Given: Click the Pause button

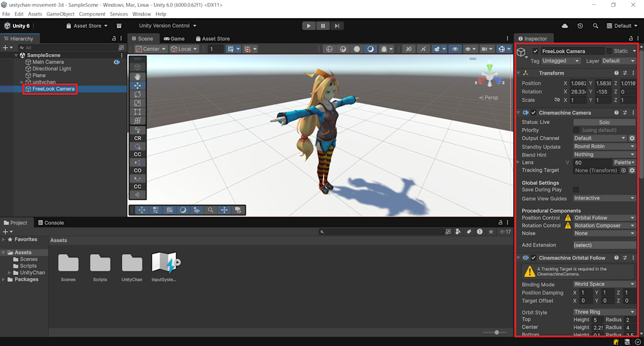Looking at the screenshot, I should [323, 26].
